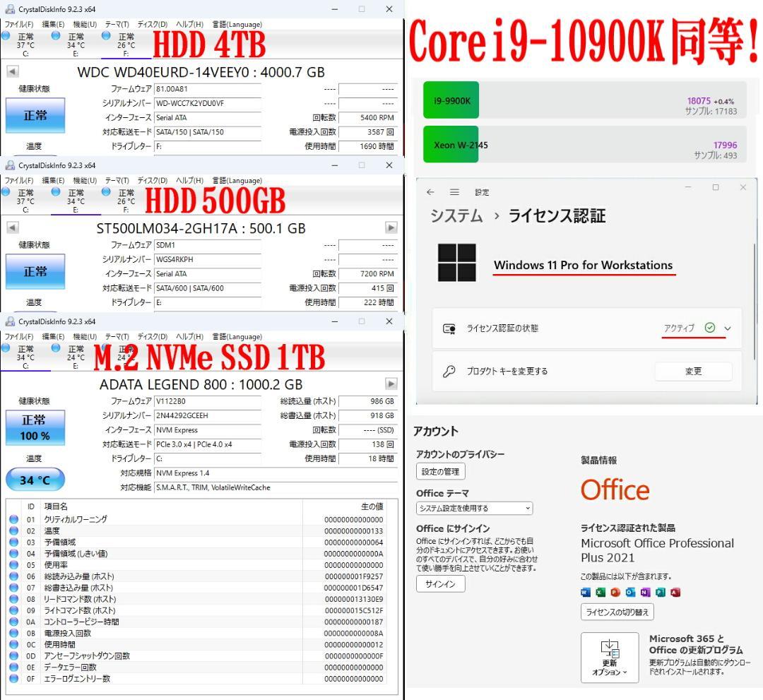Click previous disk arrow in WD40EURD window

click(13, 71)
